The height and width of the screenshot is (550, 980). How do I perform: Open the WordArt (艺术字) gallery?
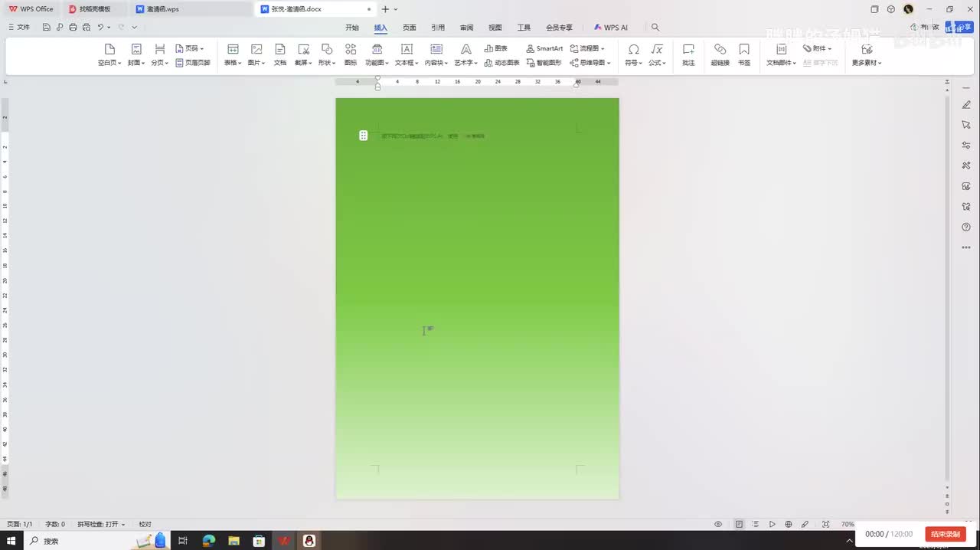point(465,55)
